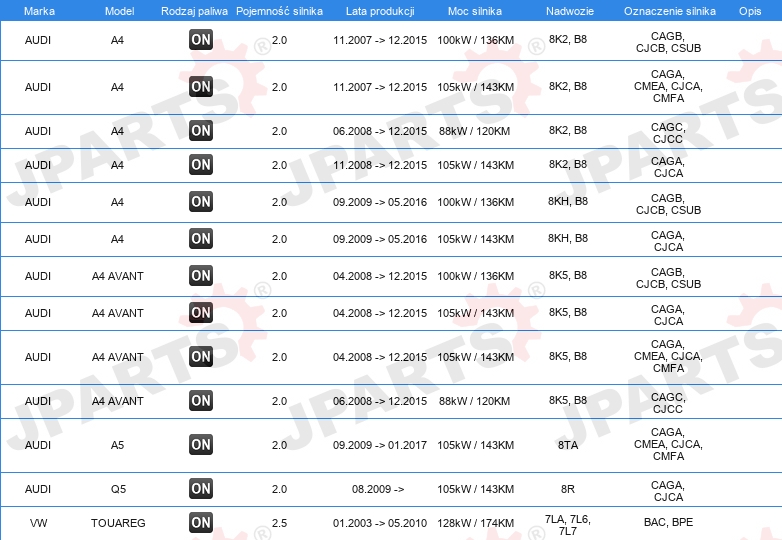Click the Lata produkcji column header

(x=380, y=11)
